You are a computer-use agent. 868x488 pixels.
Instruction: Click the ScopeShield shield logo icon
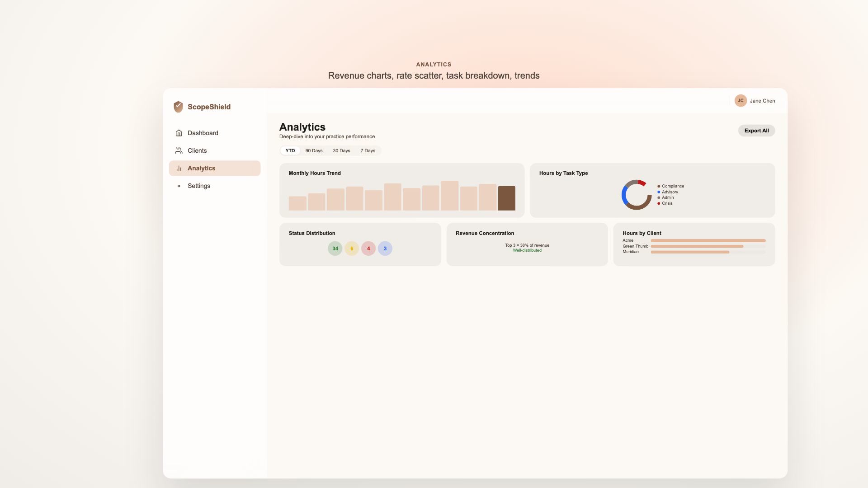click(178, 107)
